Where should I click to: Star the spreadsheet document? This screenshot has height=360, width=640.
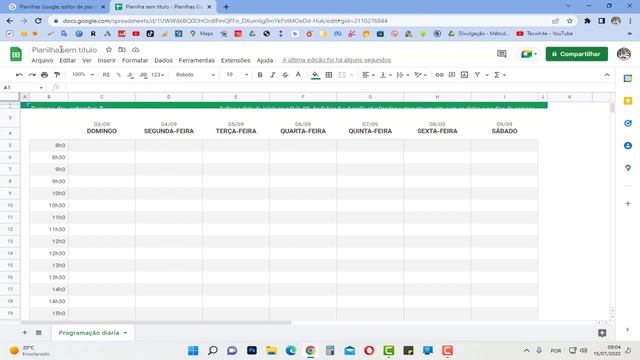pos(109,50)
